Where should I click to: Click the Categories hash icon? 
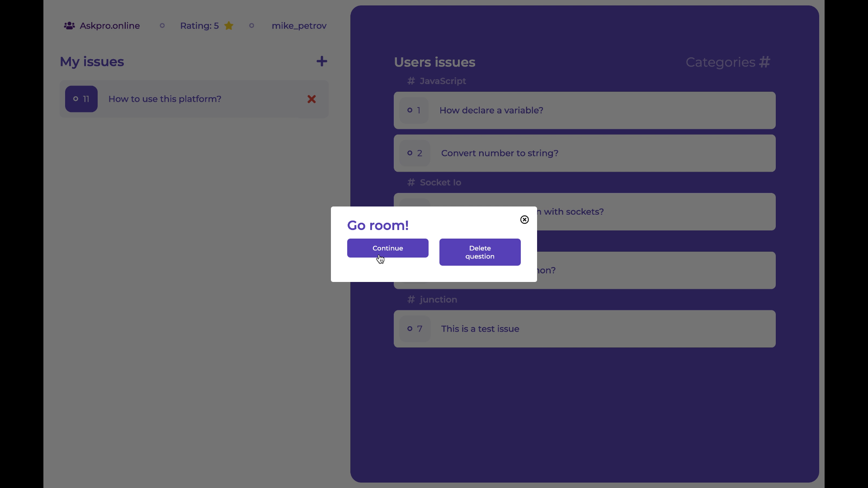pos(764,62)
